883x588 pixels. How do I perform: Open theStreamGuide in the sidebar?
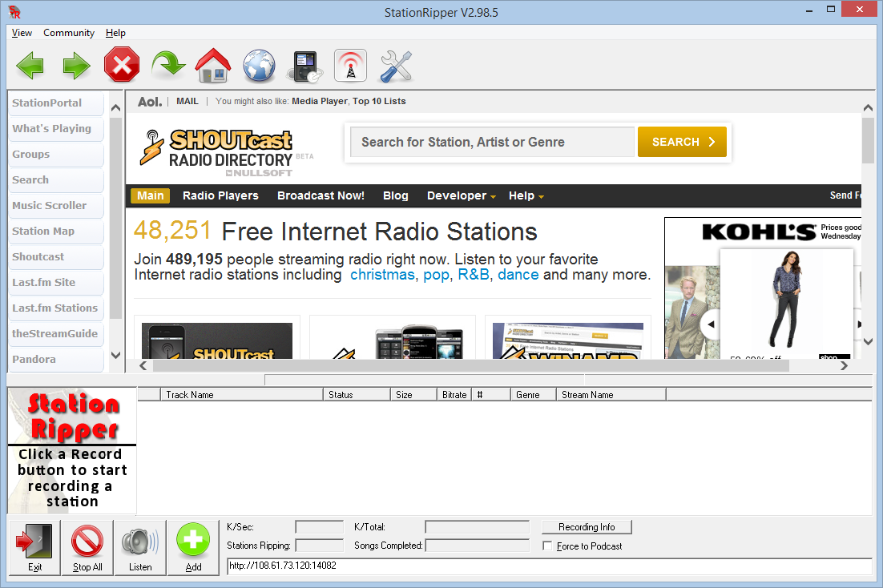[56, 333]
